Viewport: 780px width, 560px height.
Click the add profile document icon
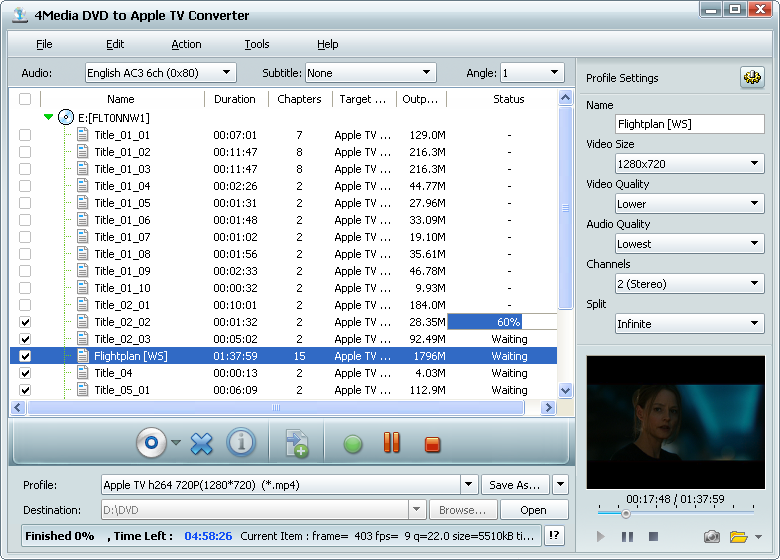pos(296,443)
